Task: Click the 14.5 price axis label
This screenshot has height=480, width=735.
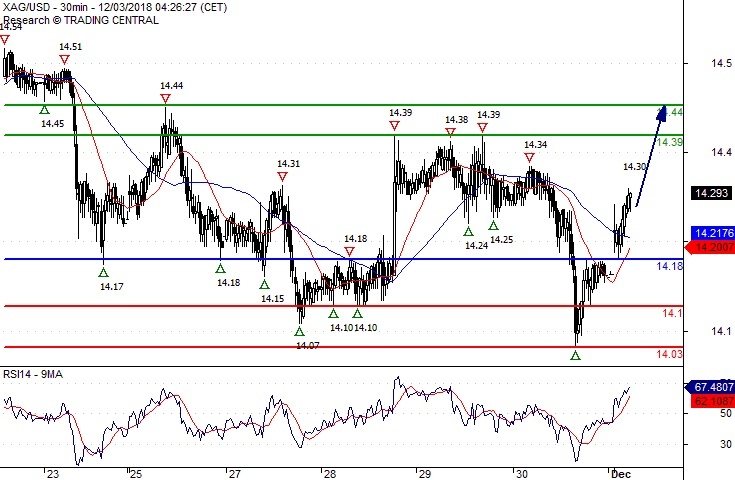Action: [x=721, y=63]
